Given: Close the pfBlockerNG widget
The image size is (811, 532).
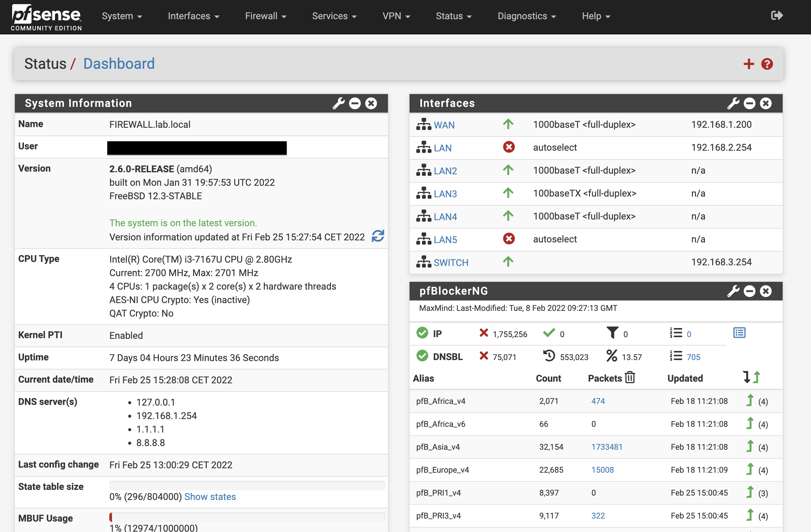Looking at the screenshot, I should 766,291.
